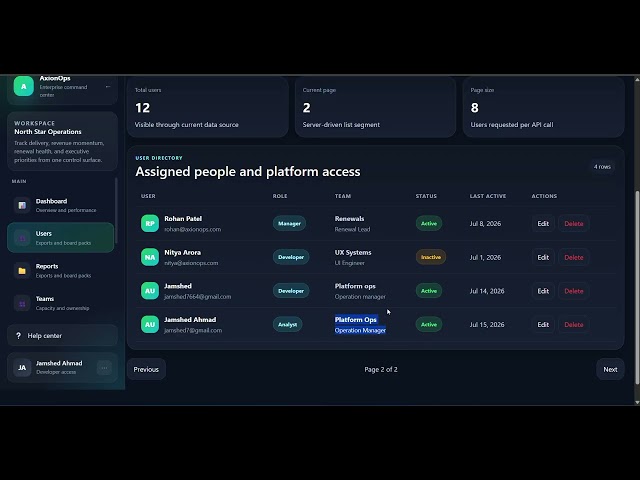Go to the Next page

point(610,369)
